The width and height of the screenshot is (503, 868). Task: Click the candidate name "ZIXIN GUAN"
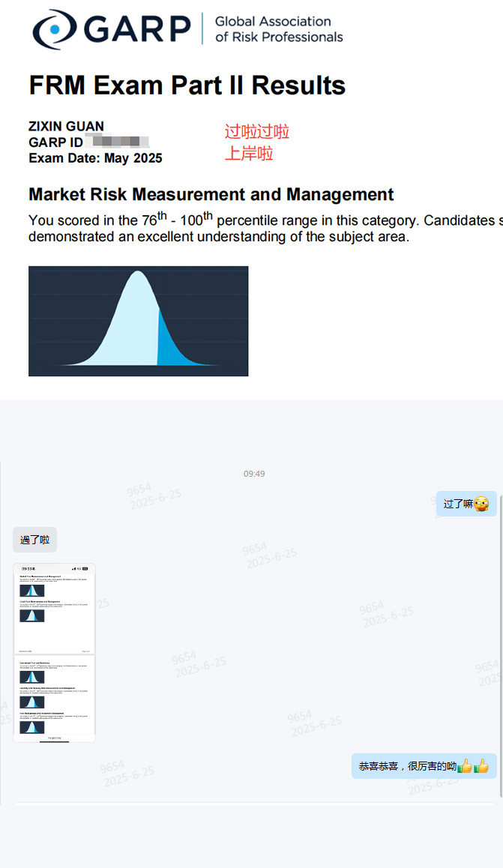(x=67, y=126)
